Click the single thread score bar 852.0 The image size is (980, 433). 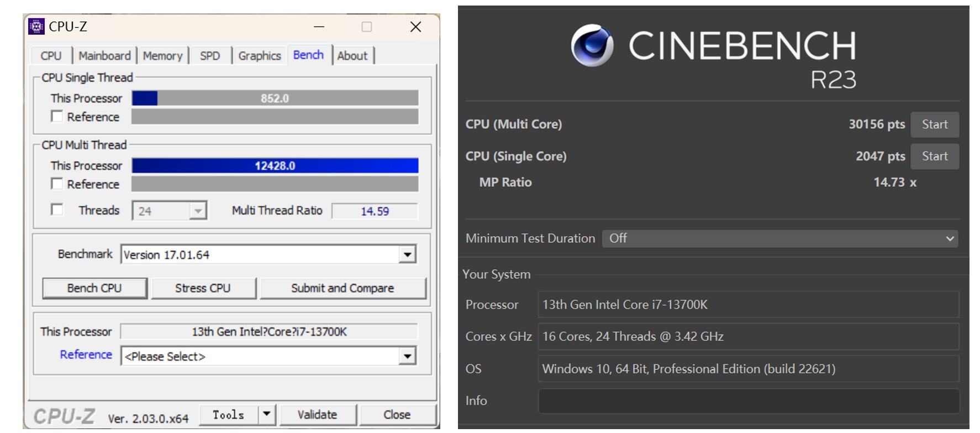point(275,98)
